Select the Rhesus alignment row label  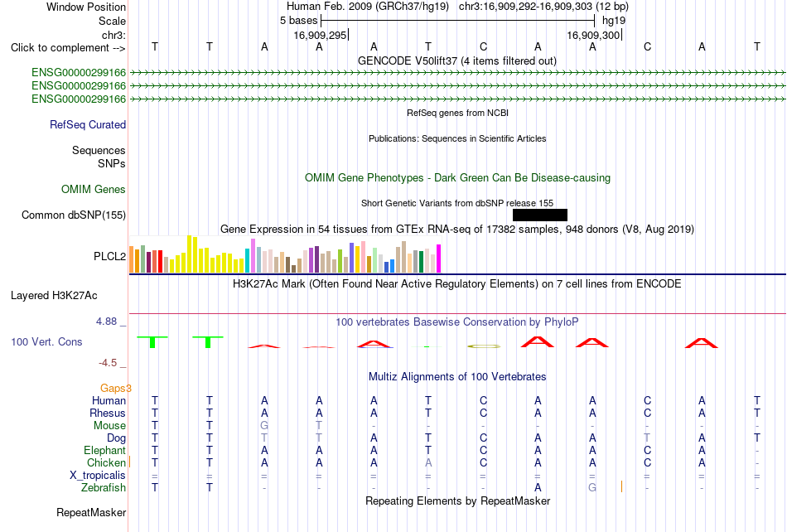(x=108, y=413)
